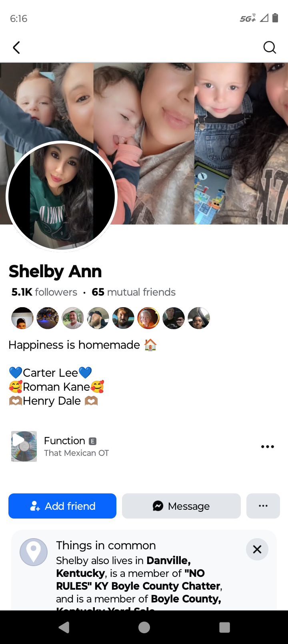View the 5.1K followers count
Screen dimensions: 288x644
(44, 292)
